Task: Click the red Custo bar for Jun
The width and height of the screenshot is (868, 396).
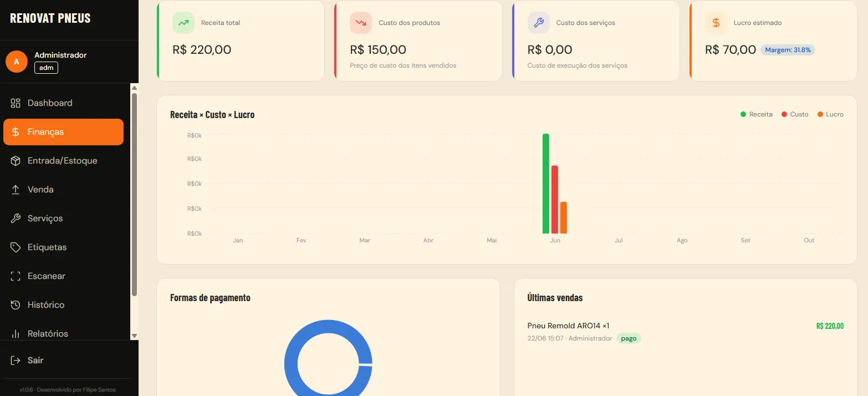Action: [x=555, y=200]
